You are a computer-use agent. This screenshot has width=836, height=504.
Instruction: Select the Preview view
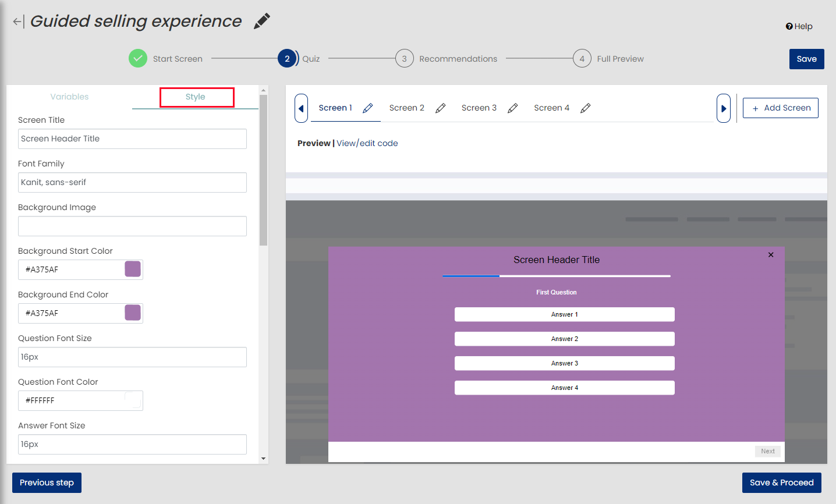point(314,143)
